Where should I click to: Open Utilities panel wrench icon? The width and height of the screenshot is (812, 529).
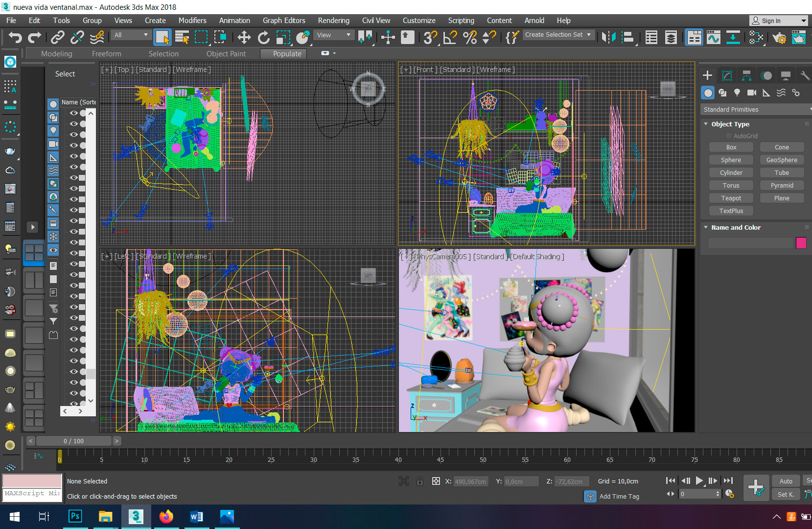tap(804, 75)
